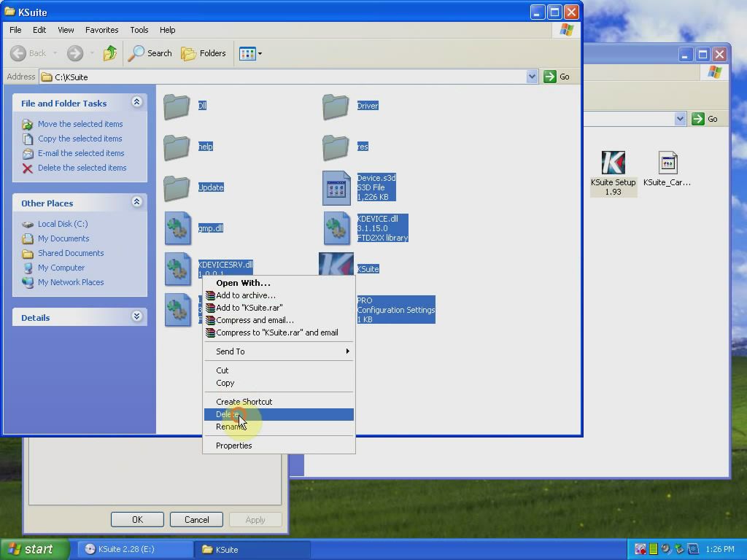Open My Computer link
Image resolution: width=747 pixels, height=560 pixels.
(x=61, y=268)
